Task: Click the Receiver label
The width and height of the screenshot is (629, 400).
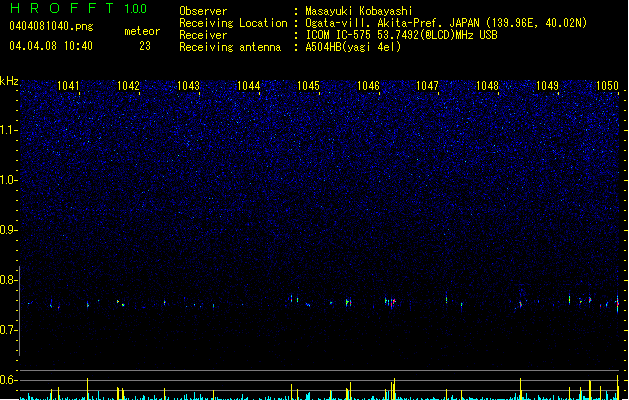Action: tap(203, 35)
